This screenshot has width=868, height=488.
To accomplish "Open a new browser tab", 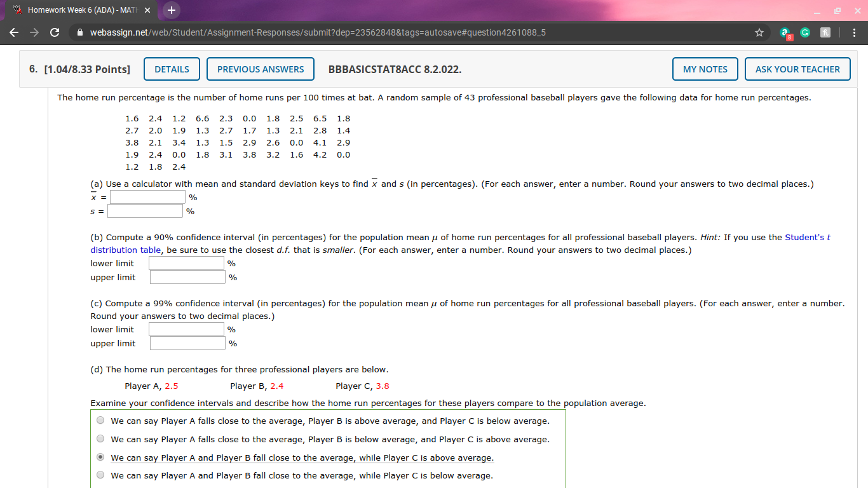I will (x=170, y=10).
